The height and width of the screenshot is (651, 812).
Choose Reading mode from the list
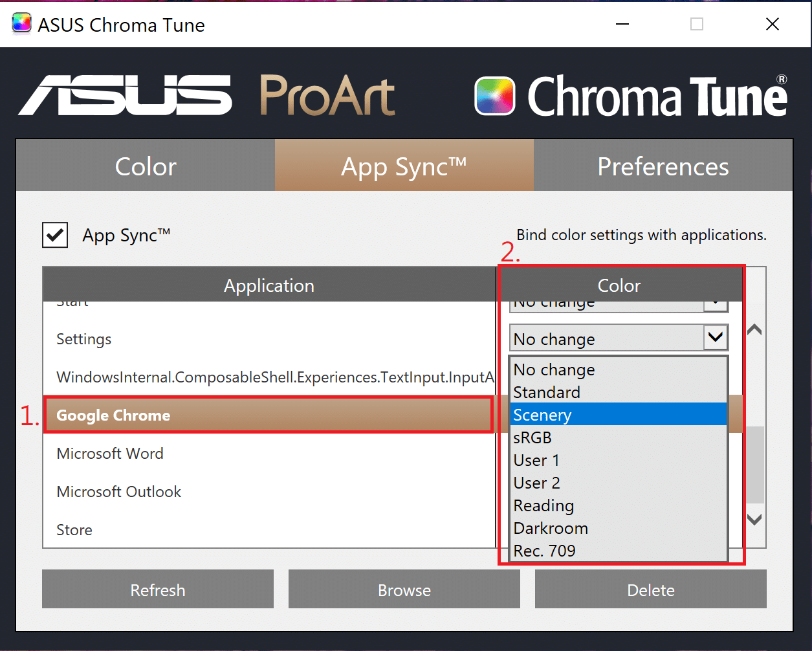click(x=619, y=505)
